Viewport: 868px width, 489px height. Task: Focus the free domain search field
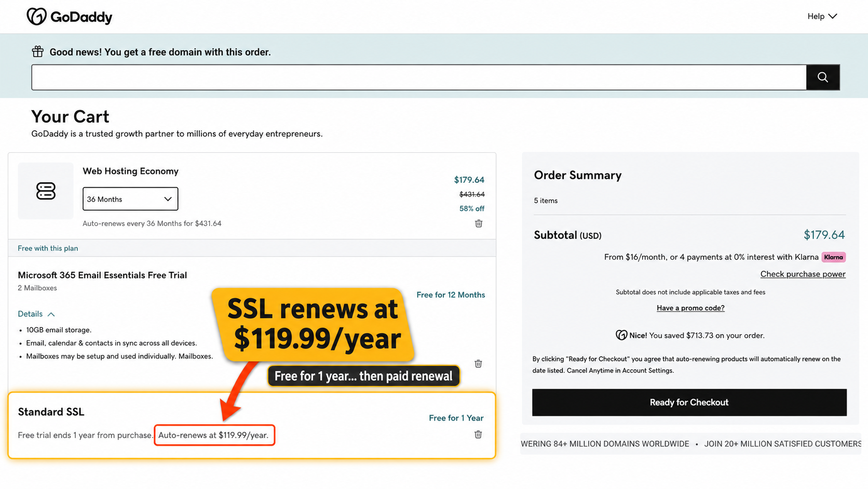point(419,77)
